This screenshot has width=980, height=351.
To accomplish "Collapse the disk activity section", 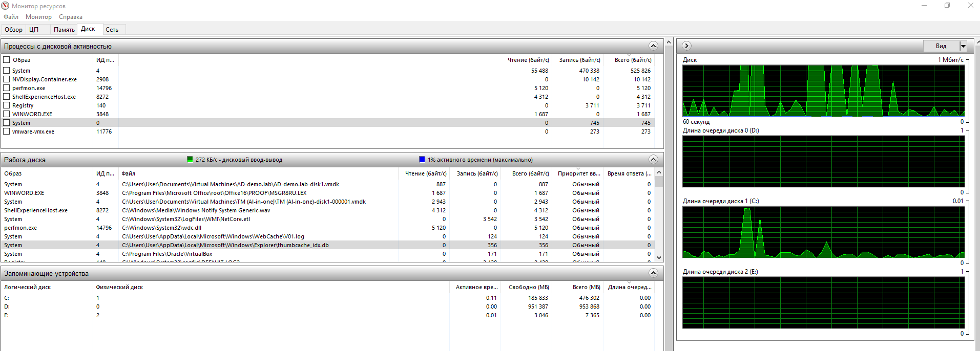I will (653, 160).
